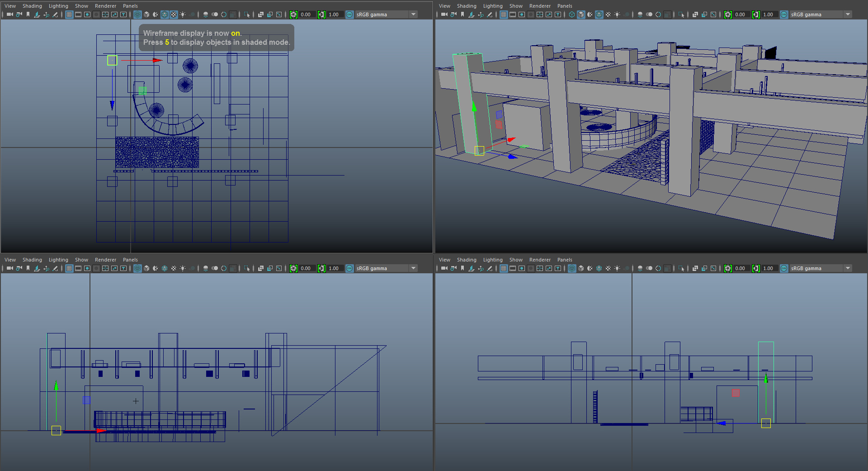The width and height of the screenshot is (868, 471).
Task: Toggle wireframe on shaded in perspective panel
Action: coord(599,14)
